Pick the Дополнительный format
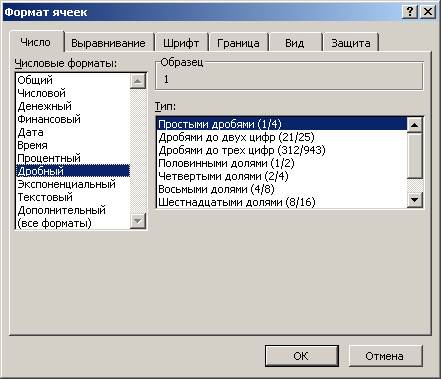This screenshot has height=379, width=441. pyautogui.click(x=73, y=210)
